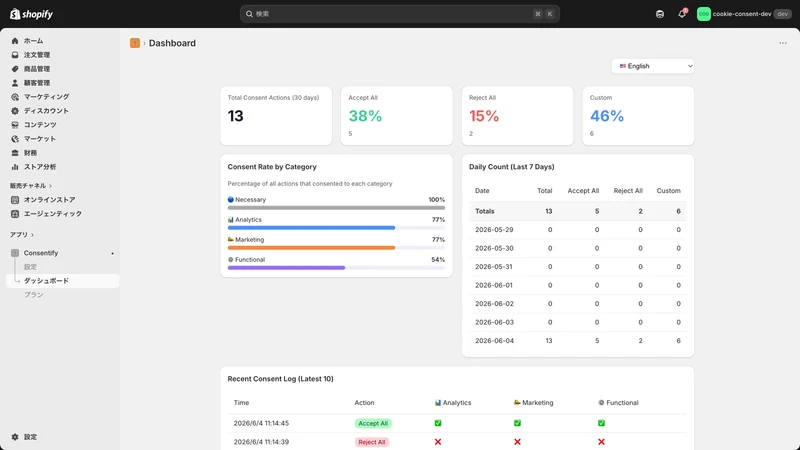Screen dimensions: 800x450
Task: Open the Sidekick assistant icon in top bar
Action: (660, 14)
